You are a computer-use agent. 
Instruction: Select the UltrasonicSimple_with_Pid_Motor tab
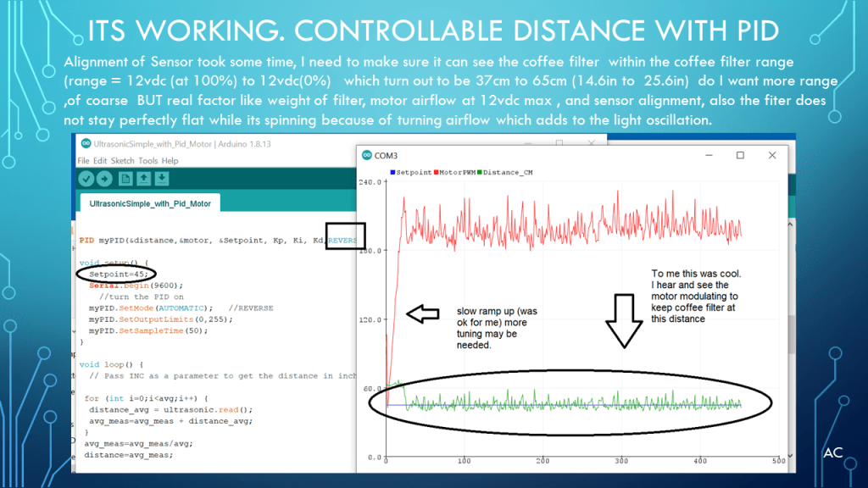pos(149,204)
